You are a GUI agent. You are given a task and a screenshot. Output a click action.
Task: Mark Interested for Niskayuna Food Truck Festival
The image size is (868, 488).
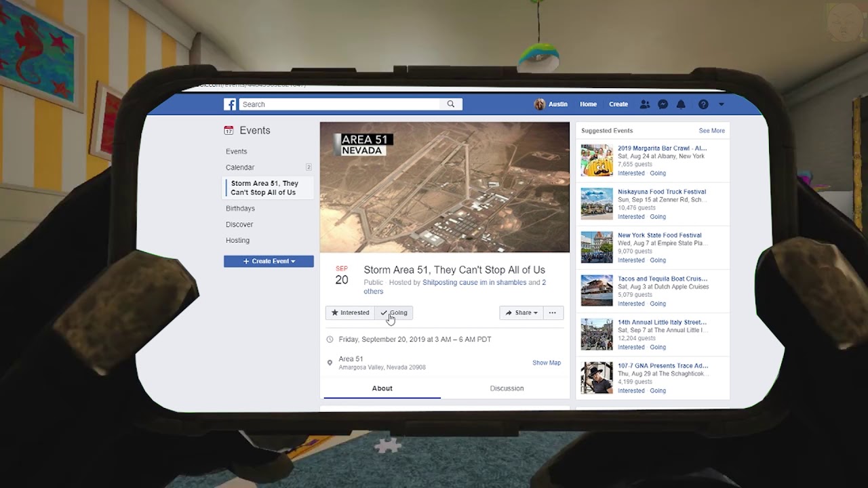631,217
